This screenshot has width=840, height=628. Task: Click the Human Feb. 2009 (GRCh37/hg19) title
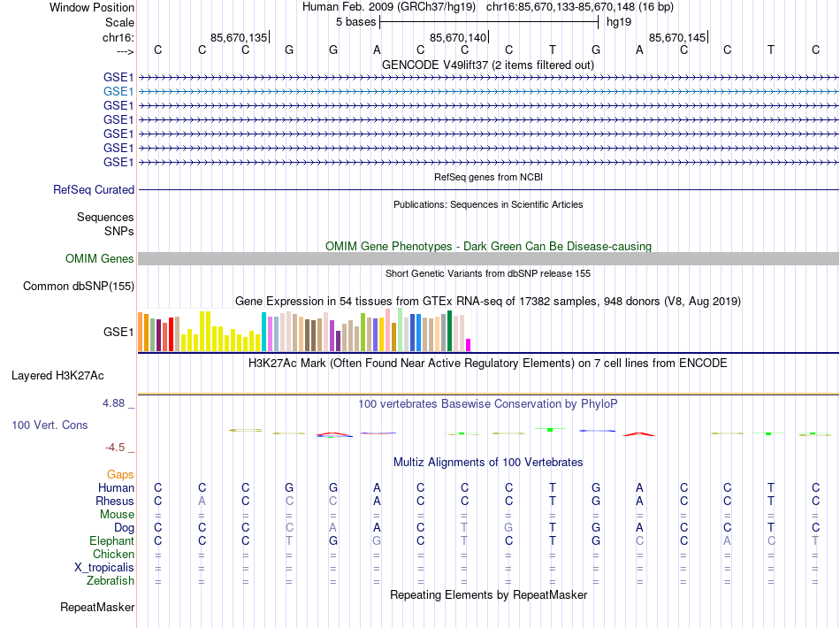(x=389, y=7)
